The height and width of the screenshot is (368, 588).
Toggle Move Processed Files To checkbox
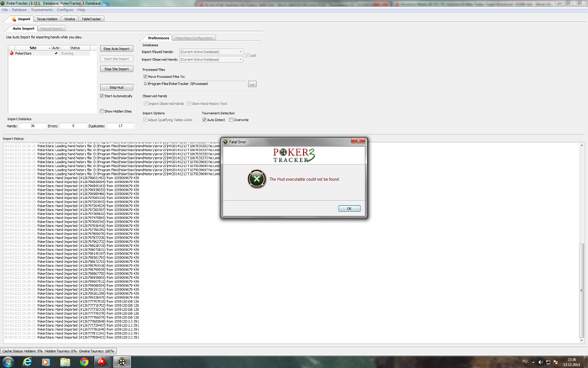[x=145, y=76]
